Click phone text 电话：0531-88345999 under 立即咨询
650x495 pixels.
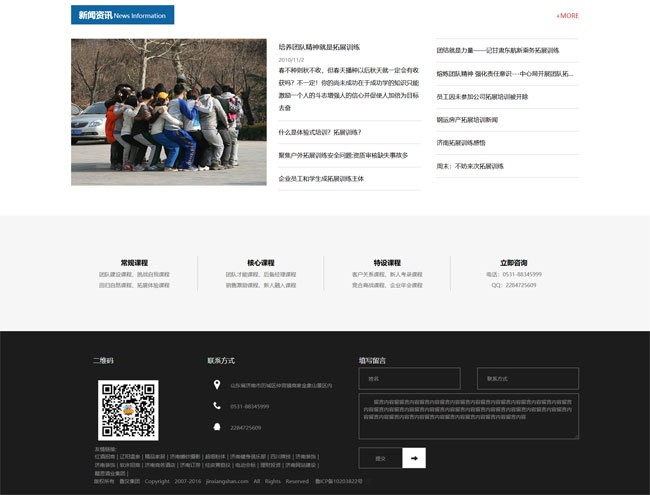tap(514, 274)
